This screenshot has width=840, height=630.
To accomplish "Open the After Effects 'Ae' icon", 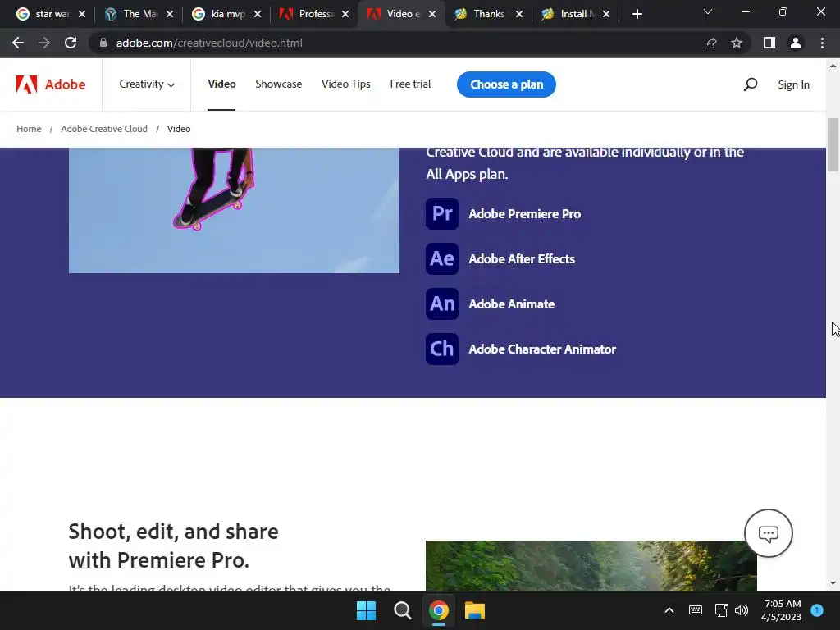I will pyautogui.click(x=442, y=258).
